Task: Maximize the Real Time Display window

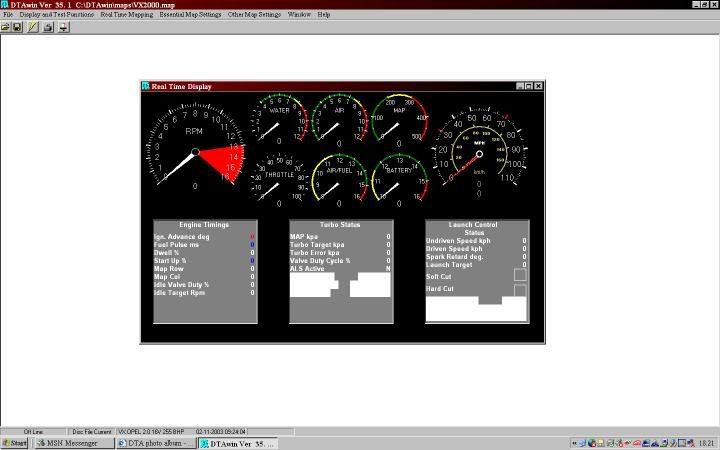Action: pyautogui.click(x=529, y=86)
